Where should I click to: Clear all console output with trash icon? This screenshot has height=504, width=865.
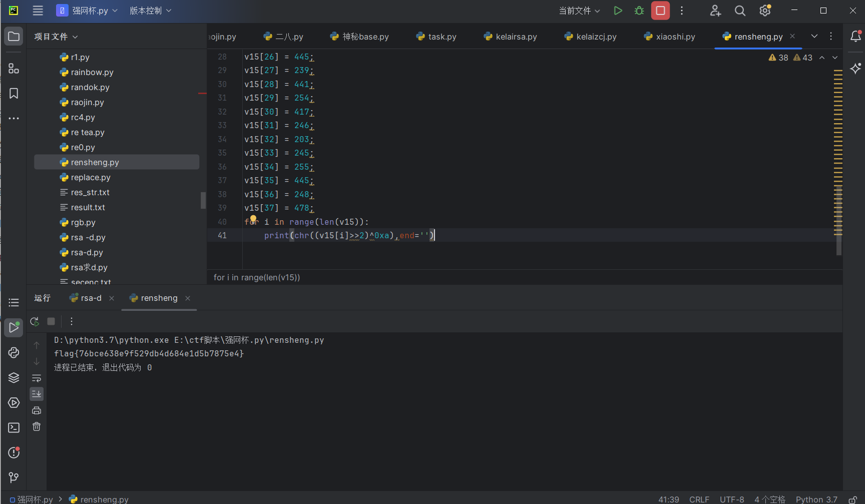tap(37, 426)
